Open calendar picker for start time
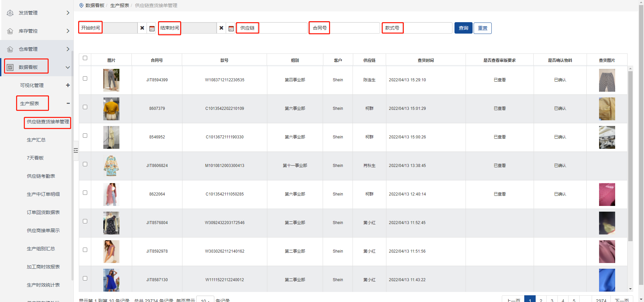Image resolution: width=644 pixels, height=302 pixels. click(x=152, y=28)
